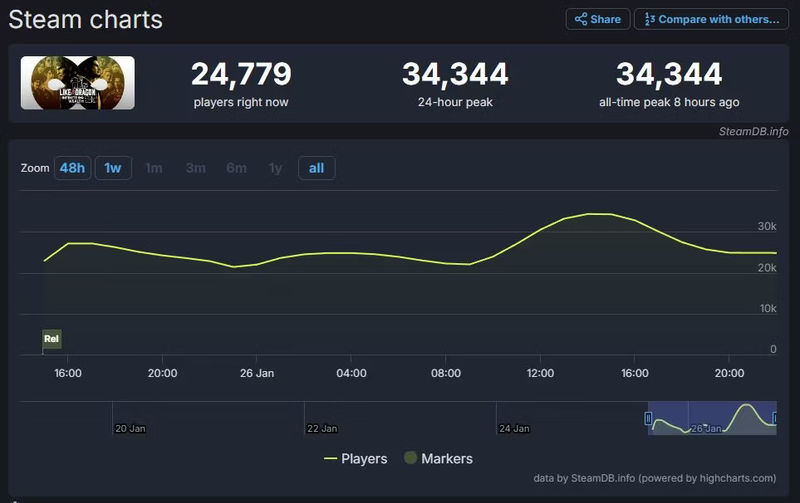800x503 pixels.
Task: Toggle the Markers series in legend
Action: point(439,459)
